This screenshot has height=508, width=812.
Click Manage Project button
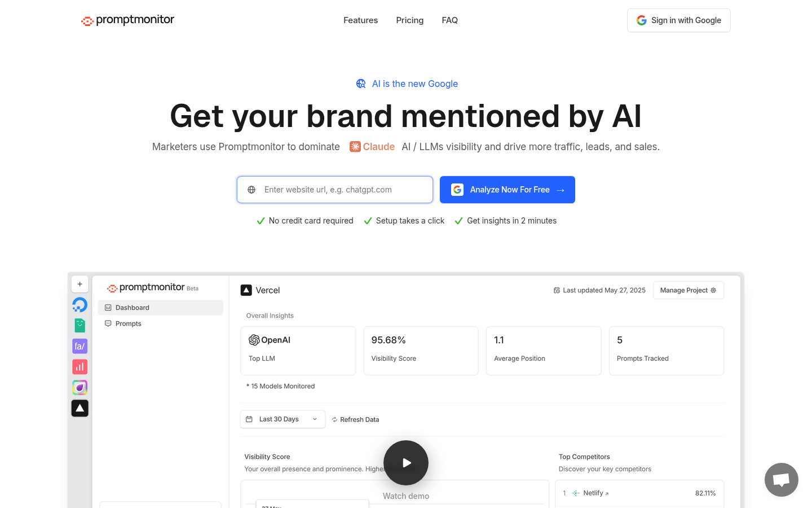pyautogui.click(x=689, y=290)
